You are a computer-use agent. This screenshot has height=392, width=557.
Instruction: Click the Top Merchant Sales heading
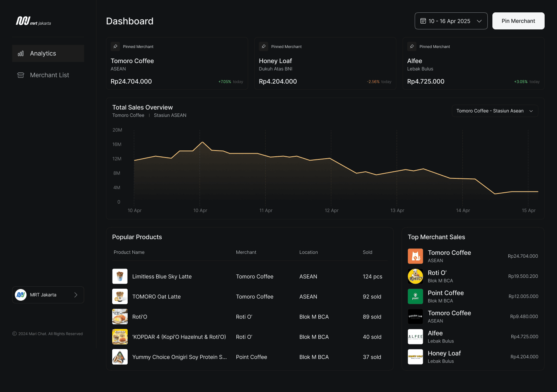(436, 237)
